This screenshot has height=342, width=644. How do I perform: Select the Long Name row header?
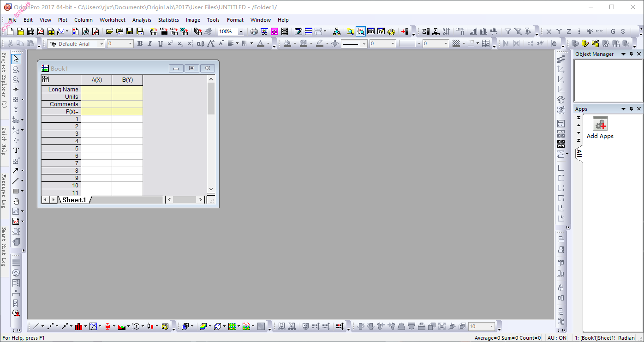pos(61,90)
